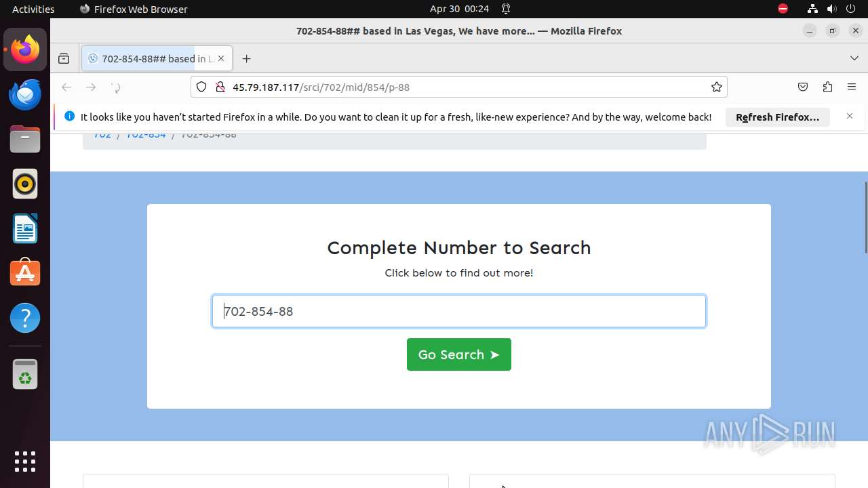Image resolution: width=868 pixels, height=488 pixels.
Task: Click the red do-not-disturb tray icon
Action: pyautogui.click(x=783, y=9)
